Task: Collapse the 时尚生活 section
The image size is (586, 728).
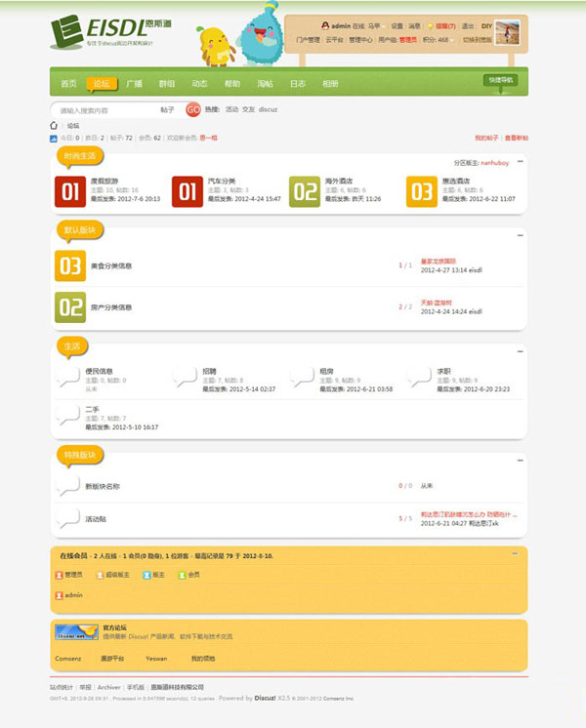Action: (x=521, y=162)
